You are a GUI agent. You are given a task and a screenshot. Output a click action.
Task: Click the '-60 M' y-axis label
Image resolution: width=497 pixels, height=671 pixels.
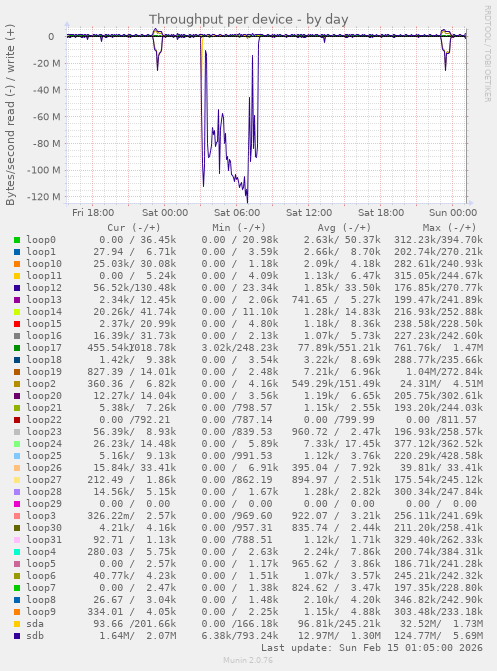[46, 117]
